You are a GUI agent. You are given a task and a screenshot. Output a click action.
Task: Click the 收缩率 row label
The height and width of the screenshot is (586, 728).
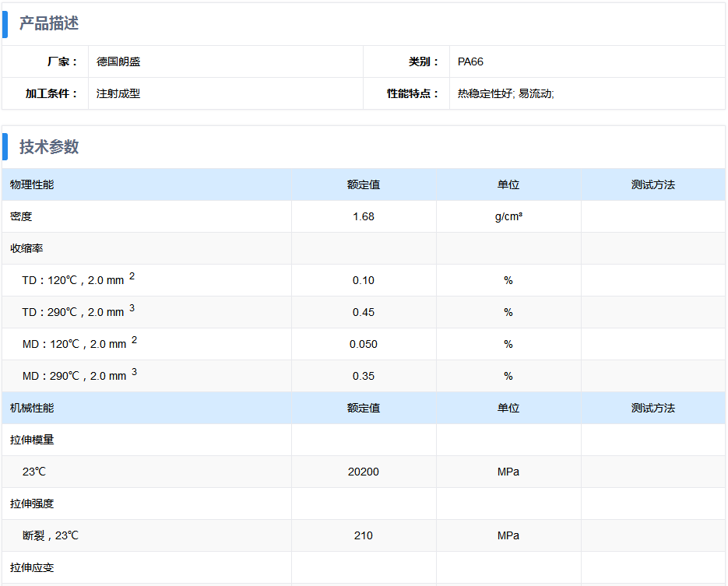tap(26, 248)
